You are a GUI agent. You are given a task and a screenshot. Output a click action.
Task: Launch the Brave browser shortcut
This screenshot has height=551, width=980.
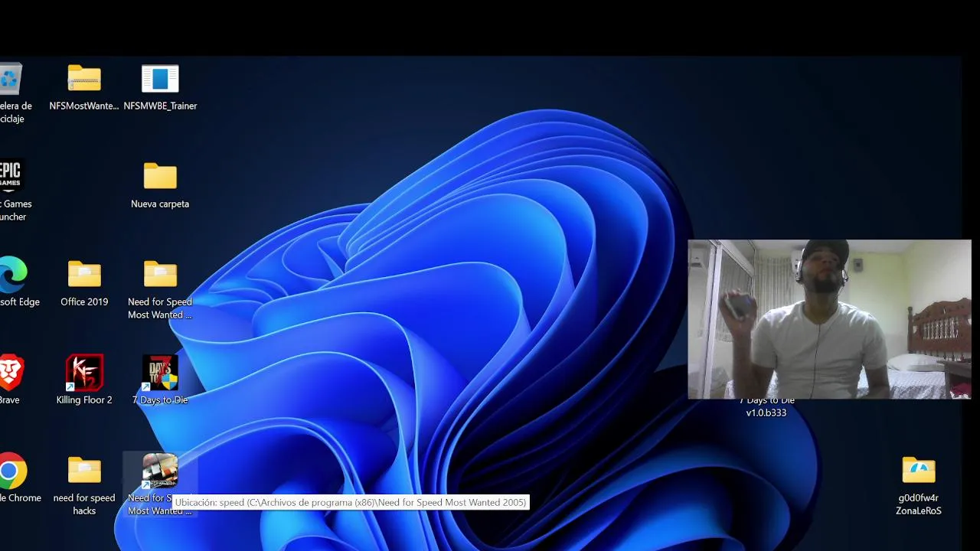[11, 372]
